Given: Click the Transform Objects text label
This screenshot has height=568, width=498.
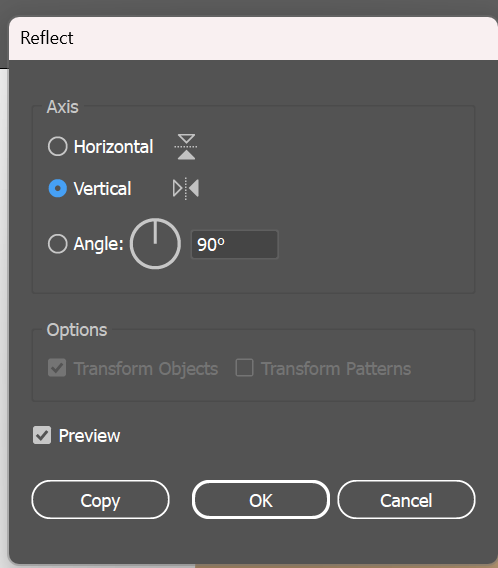Looking at the screenshot, I should click(146, 369).
